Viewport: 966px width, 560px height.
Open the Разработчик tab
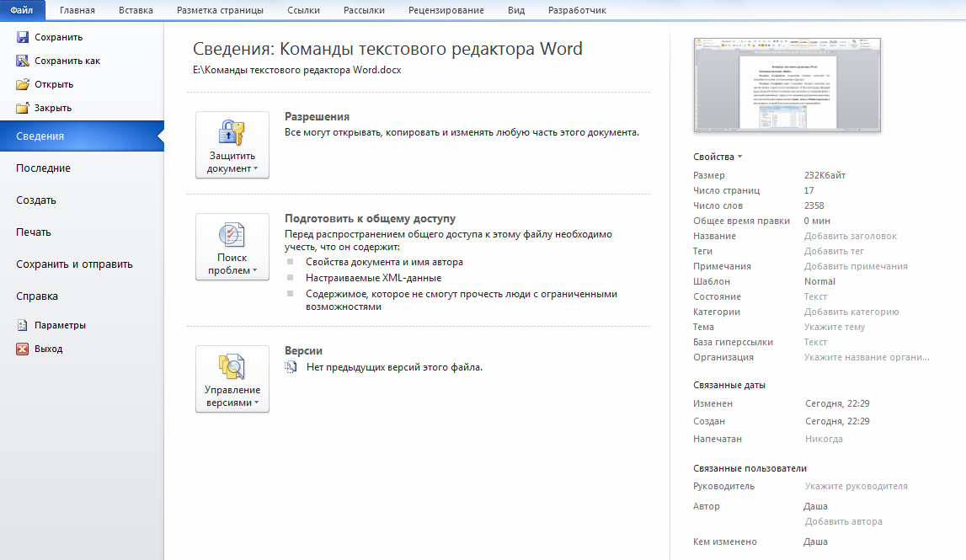577,10
